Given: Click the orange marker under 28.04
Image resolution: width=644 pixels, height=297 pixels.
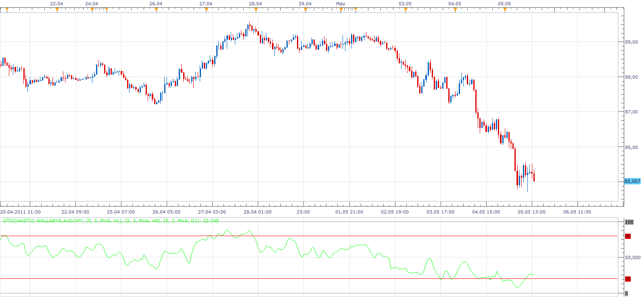Looking at the screenshot, I should pos(256,10).
